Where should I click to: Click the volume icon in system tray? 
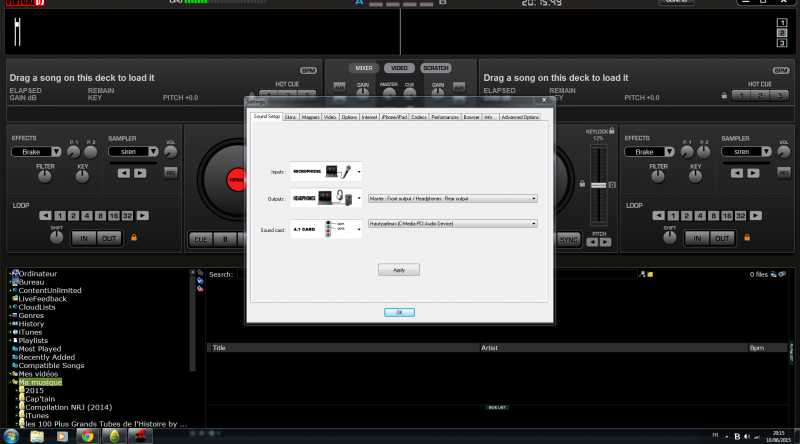pos(747,436)
